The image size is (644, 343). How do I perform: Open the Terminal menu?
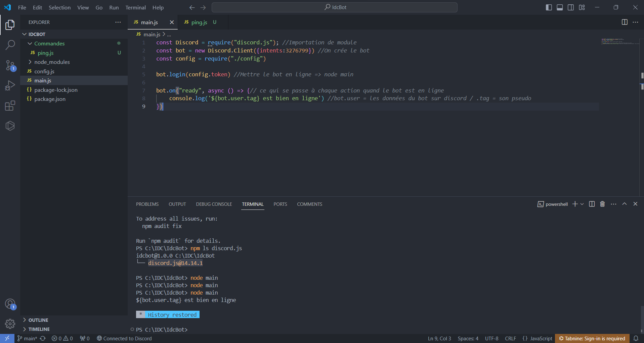(x=135, y=7)
